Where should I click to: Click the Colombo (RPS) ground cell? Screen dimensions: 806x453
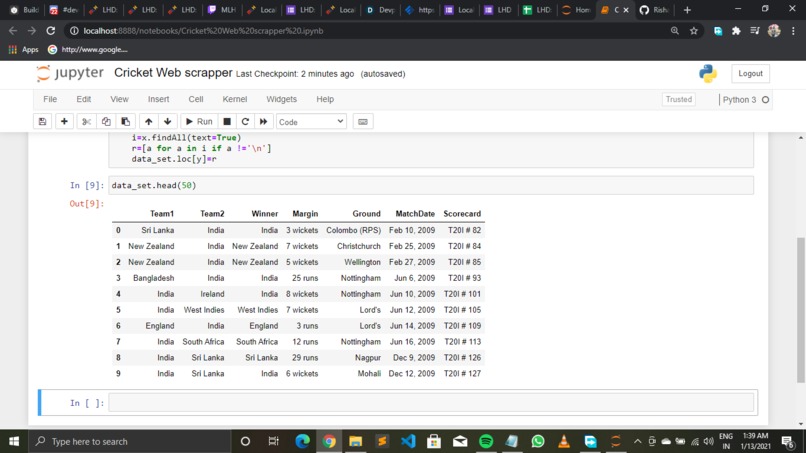[x=353, y=230]
